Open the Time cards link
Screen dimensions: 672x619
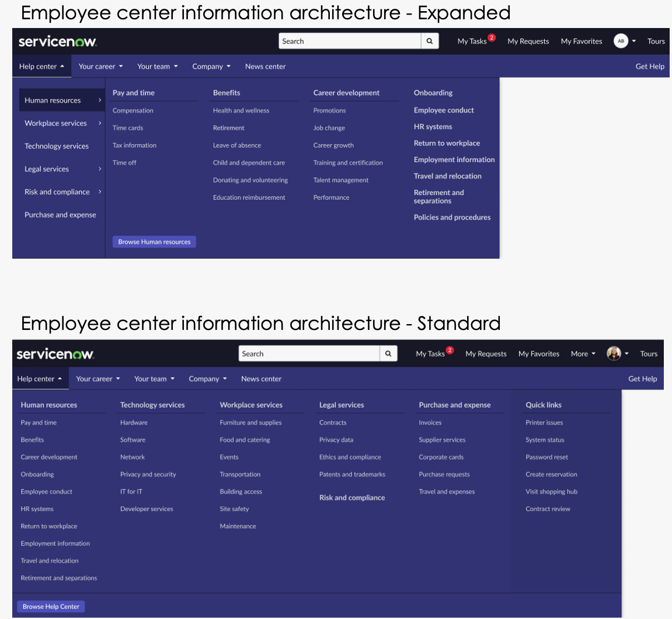click(128, 128)
